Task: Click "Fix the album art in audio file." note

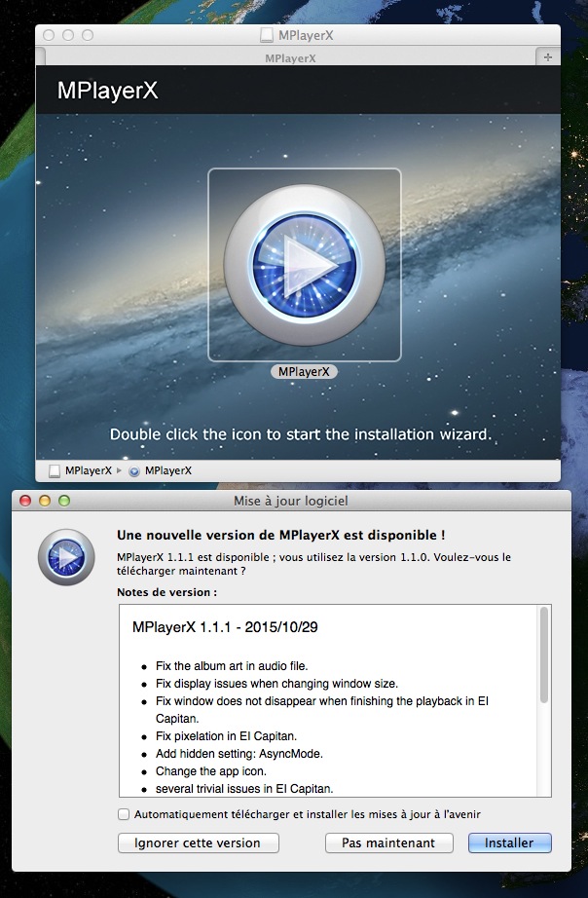Action: pyautogui.click(x=232, y=666)
